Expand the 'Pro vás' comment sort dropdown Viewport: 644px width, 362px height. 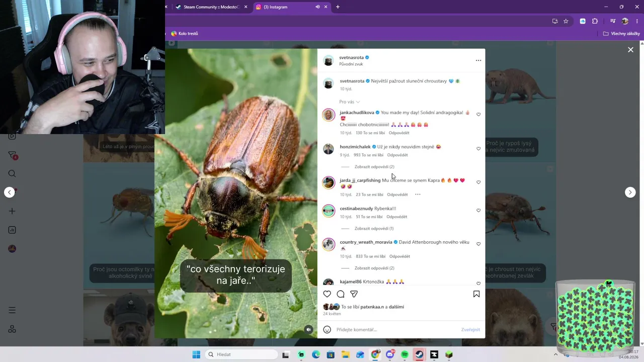pos(350,102)
